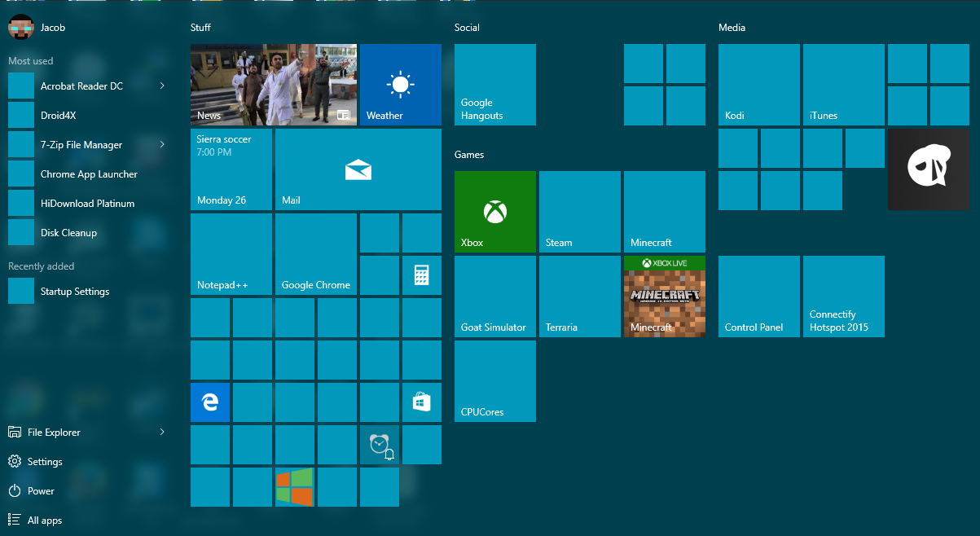Open Kodi in the Media group

tap(758, 84)
